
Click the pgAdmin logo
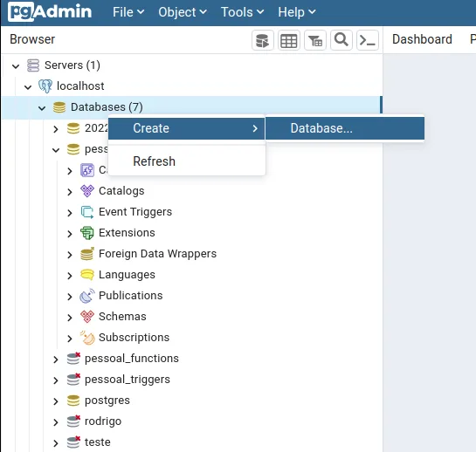50,12
